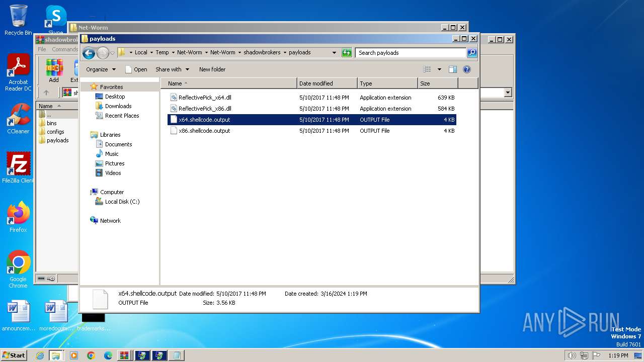Select Network in navigation pane

(x=110, y=221)
